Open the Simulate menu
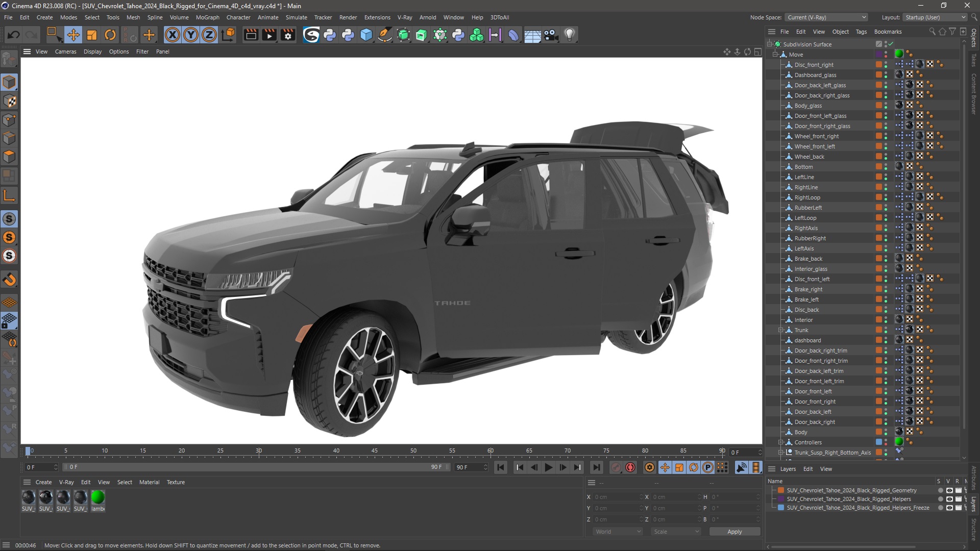Screen dimensions: 980x551 point(296,17)
